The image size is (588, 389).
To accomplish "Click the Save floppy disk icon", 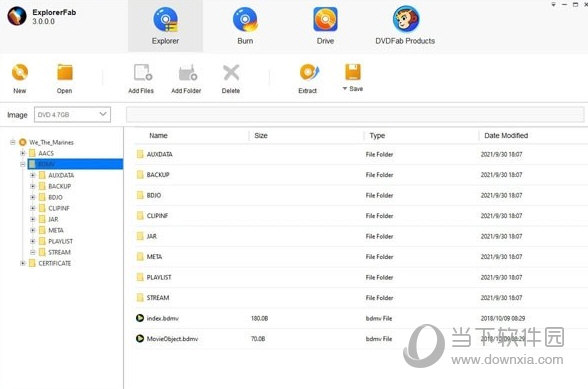I will tap(353, 72).
